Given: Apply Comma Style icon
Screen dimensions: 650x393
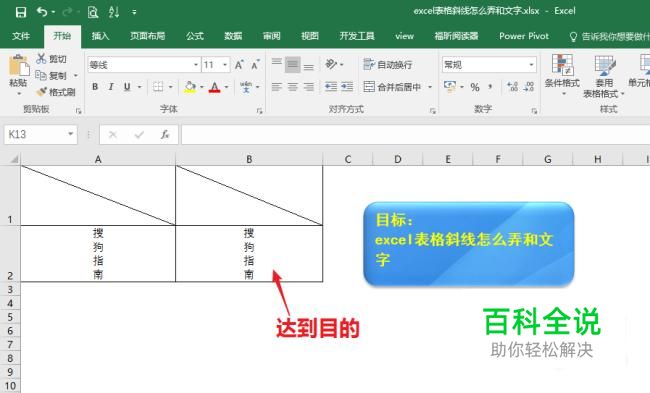Looking at the screenshot, I should 491,87.
